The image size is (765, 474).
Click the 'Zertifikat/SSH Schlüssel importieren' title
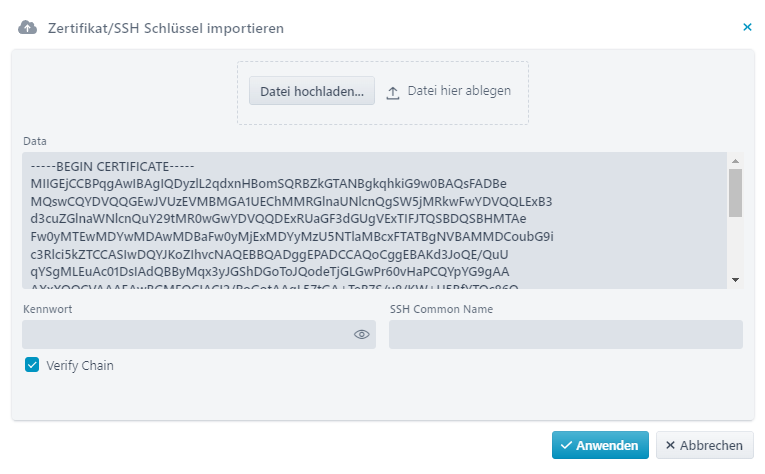(x=166, y=28)
